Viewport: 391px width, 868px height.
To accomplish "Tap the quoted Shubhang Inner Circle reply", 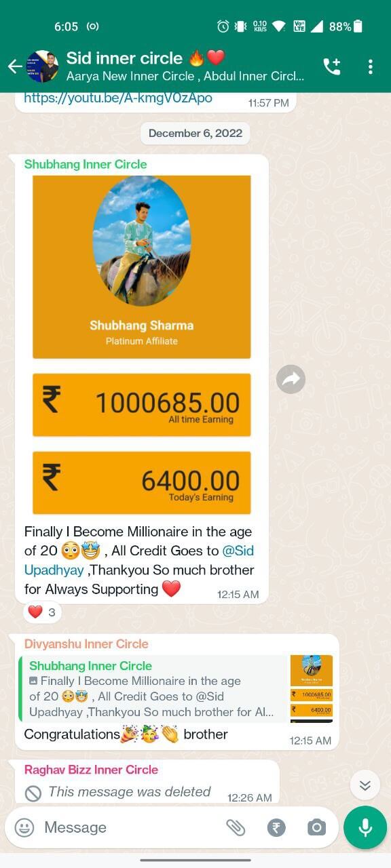I will (176, 688).
